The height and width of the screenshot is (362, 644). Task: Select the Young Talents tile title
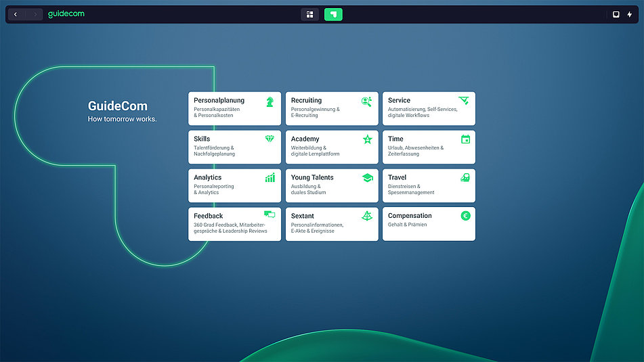pos(312,178)
